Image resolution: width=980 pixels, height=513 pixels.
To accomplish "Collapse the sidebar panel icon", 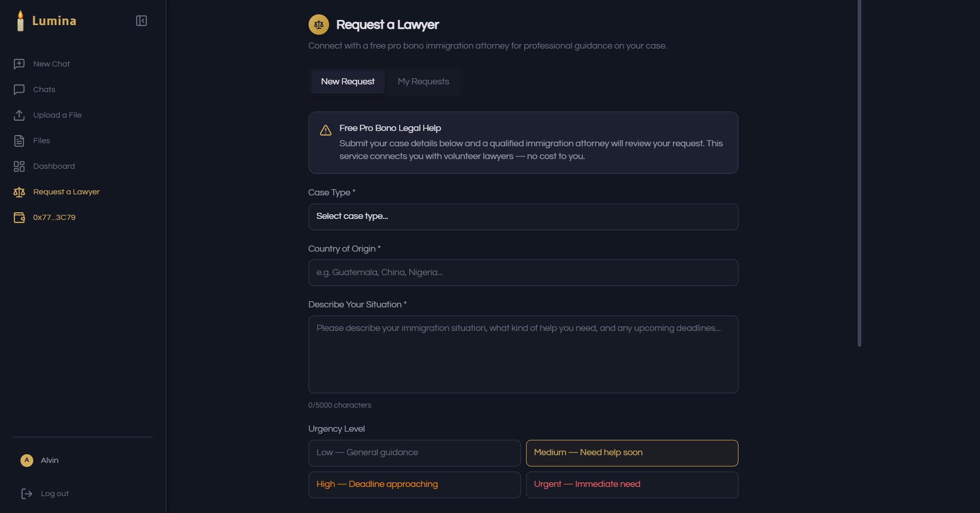I will (x=141, y=21).
